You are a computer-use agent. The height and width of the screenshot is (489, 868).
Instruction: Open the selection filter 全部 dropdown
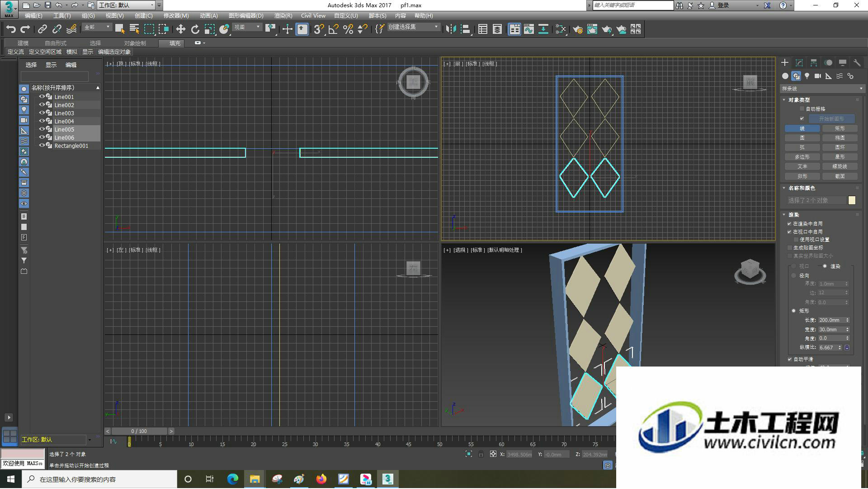pos(97,27)
